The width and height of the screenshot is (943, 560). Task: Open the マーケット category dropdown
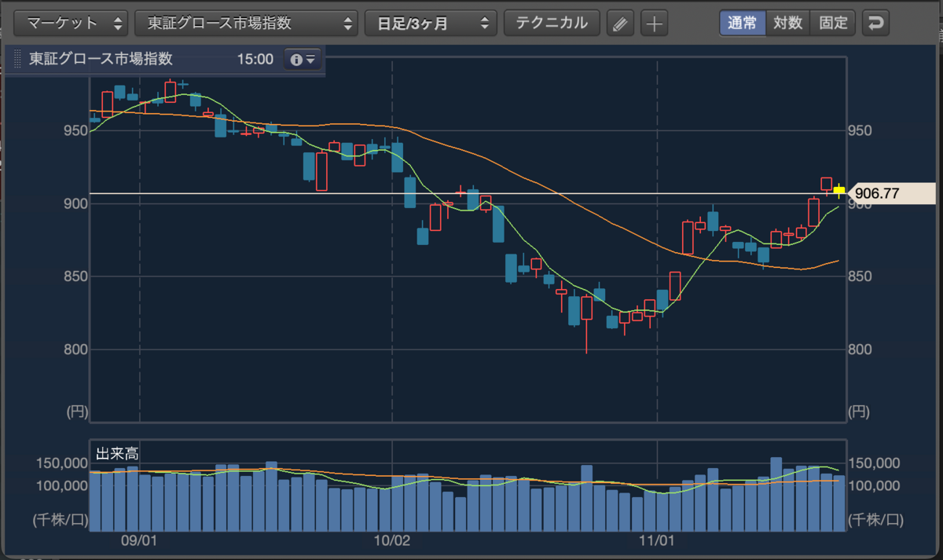click(x=72, y=23)
